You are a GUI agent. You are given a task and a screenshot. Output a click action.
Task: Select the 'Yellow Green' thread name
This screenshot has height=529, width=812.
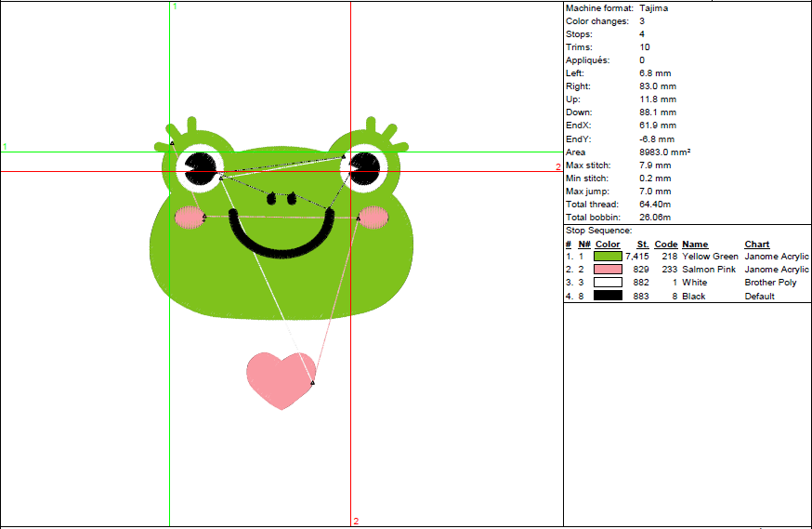click(710, 257)
